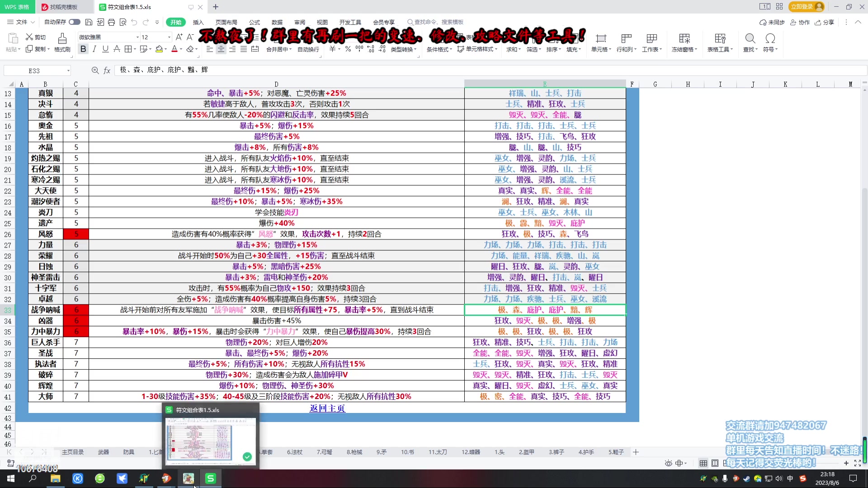Click 返回主页 return to home link

(x=327, y=408)
